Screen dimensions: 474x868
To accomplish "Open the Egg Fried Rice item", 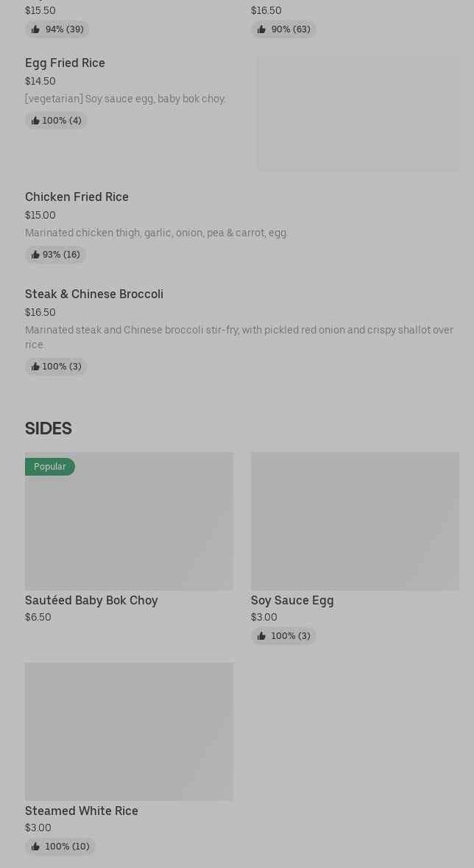I will [65, 63].
